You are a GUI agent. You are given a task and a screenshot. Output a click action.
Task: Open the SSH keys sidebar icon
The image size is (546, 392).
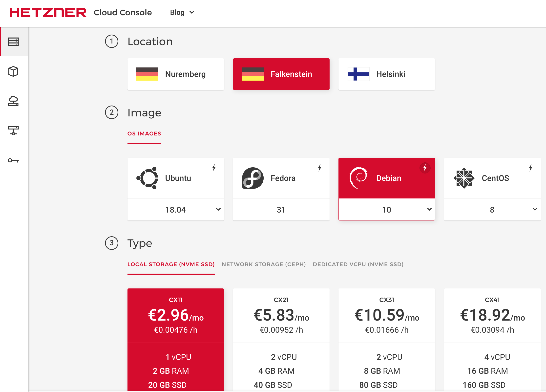13,160
